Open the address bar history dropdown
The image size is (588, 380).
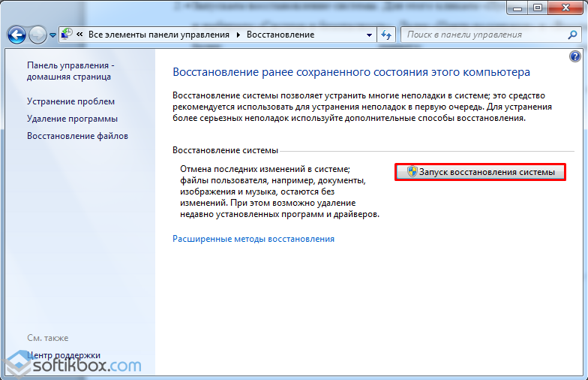(368, 35)
